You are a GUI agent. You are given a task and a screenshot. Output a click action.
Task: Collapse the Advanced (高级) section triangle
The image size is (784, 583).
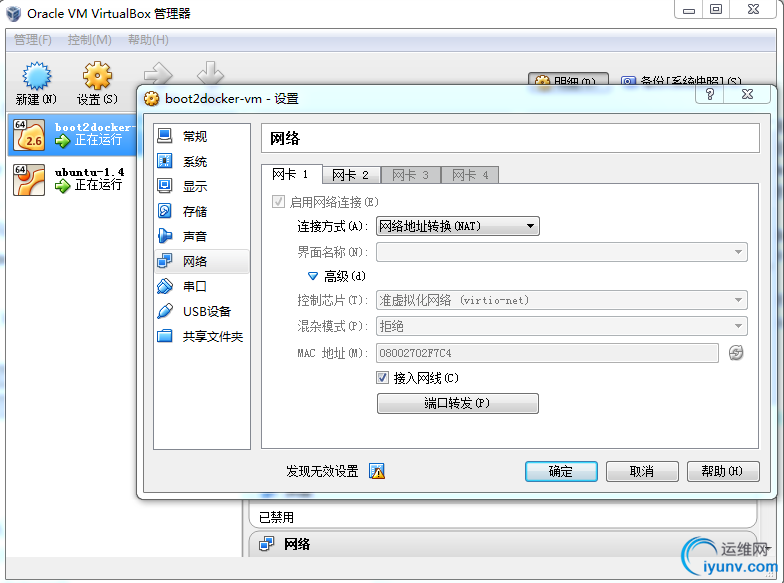tap(312, 276)
